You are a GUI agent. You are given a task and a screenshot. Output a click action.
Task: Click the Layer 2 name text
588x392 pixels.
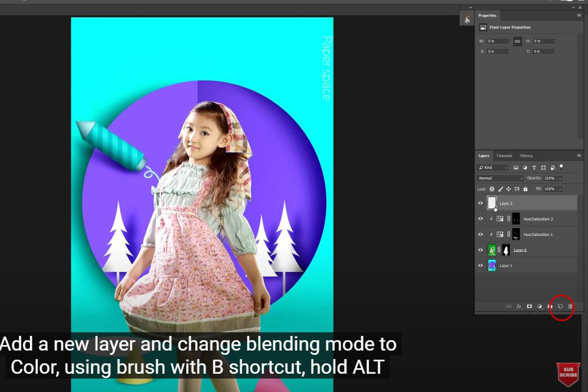506,204
